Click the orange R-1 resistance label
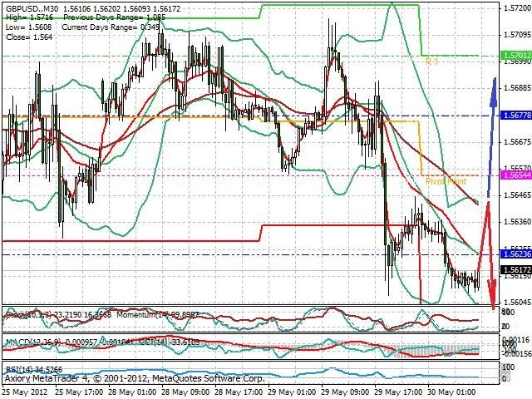The height and width of the screenshot is (399, 532). [432, 62]
